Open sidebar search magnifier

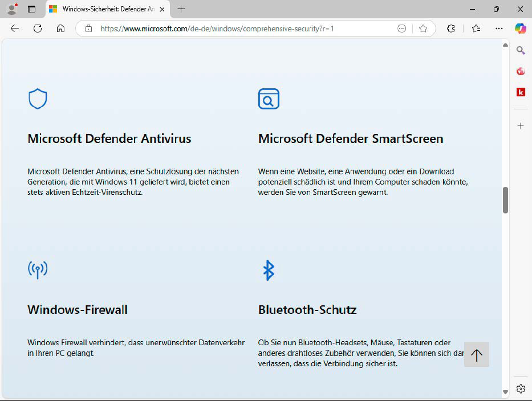[x=521, y=51]
